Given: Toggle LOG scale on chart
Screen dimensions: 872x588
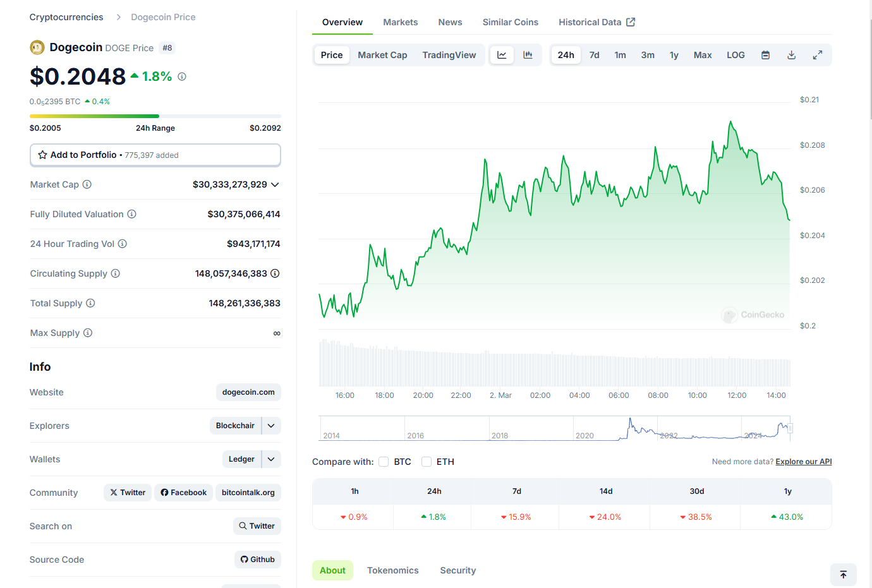Looking at the screenshot, I should [736, 55].
